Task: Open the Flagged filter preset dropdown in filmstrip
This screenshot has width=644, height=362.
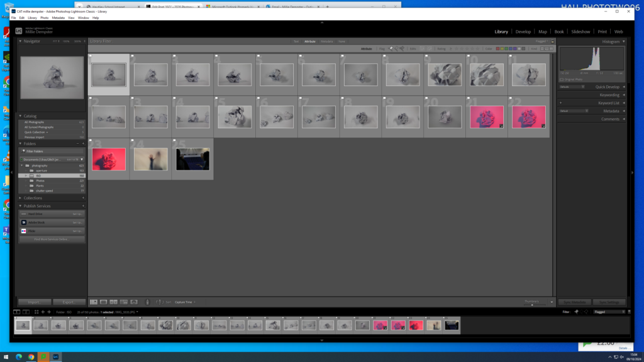Action: point(609,312)
